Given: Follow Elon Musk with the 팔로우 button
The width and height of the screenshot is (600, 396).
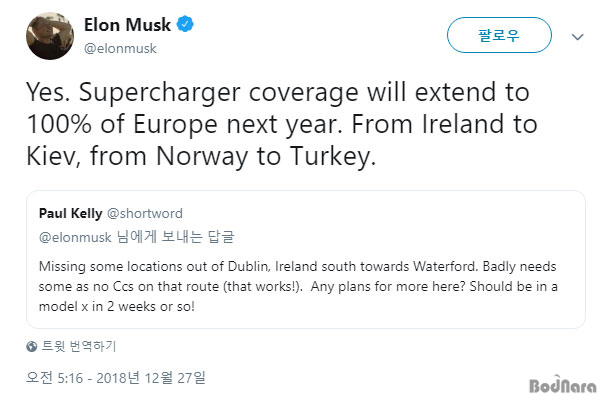Looking at the screenshot, I should pyautogui.click(x=499, y=35).
